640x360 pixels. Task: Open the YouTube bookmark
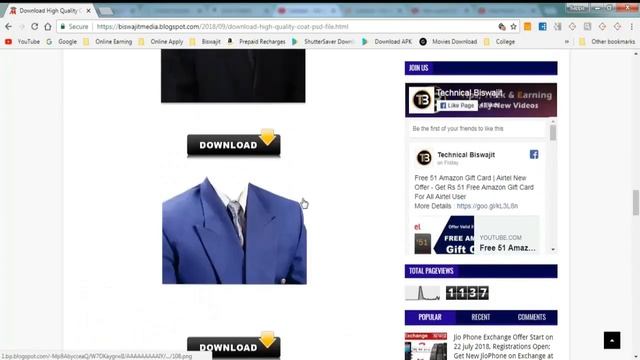(23, 42)
